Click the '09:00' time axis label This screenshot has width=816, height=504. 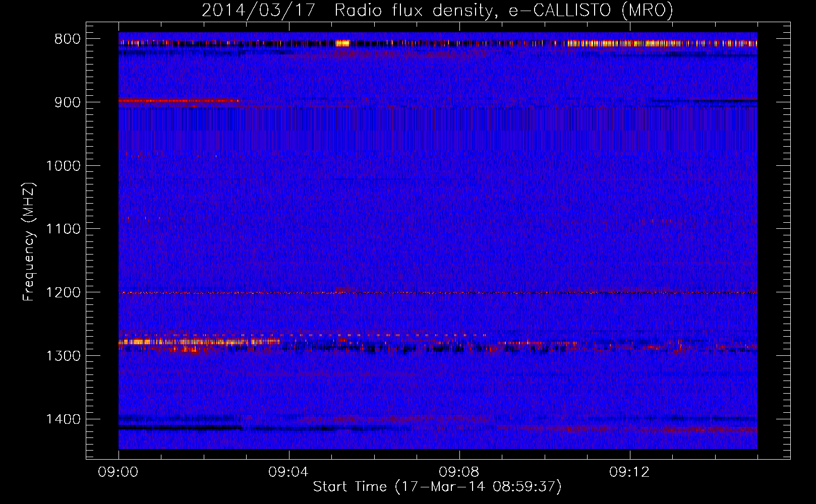click(119, 473)
